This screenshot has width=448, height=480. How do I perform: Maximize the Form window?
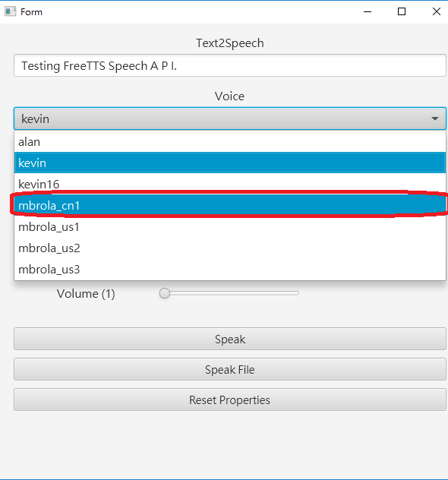pyautogui.click(x=402, y=11)
